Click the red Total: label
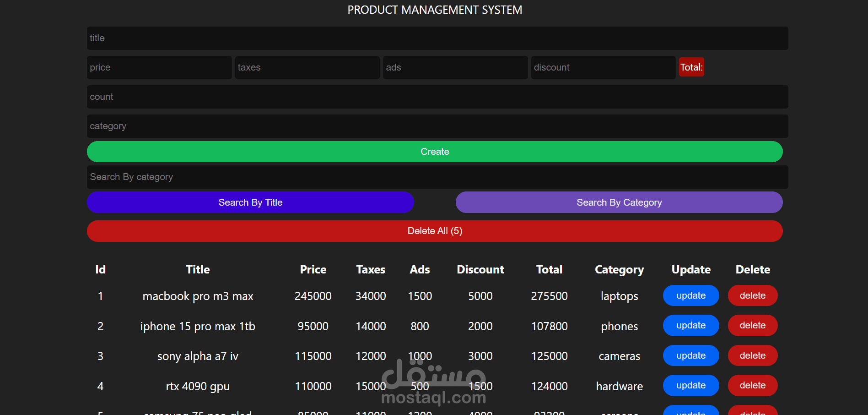The width and height of the screenshot is (868, 415). tap(691, 67)
